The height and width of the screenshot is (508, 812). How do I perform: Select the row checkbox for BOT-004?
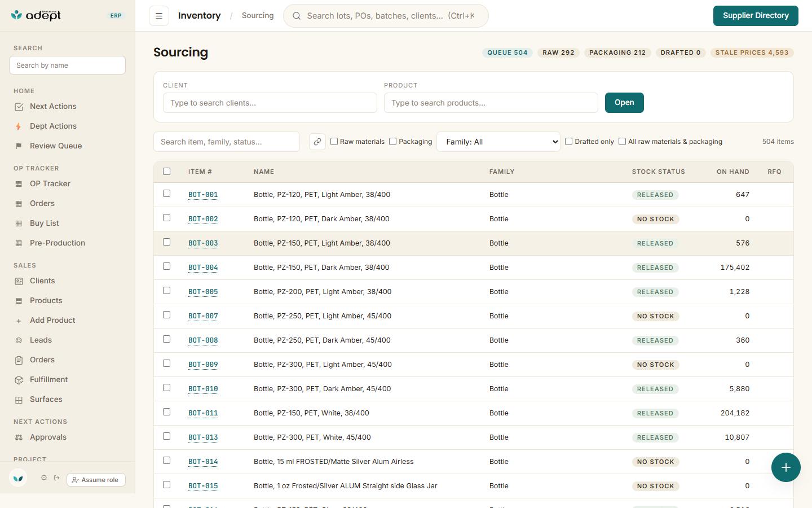point(166,266)
